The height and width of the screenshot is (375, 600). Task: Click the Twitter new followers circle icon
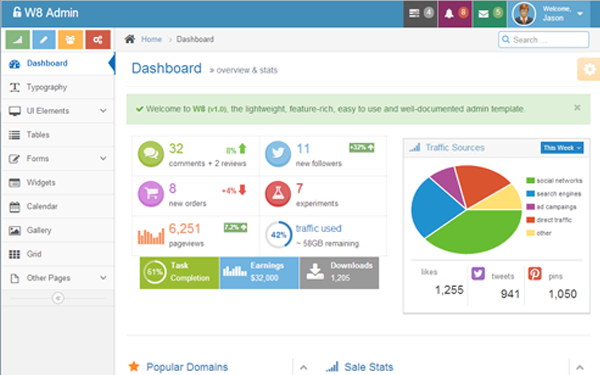point(278,154)
